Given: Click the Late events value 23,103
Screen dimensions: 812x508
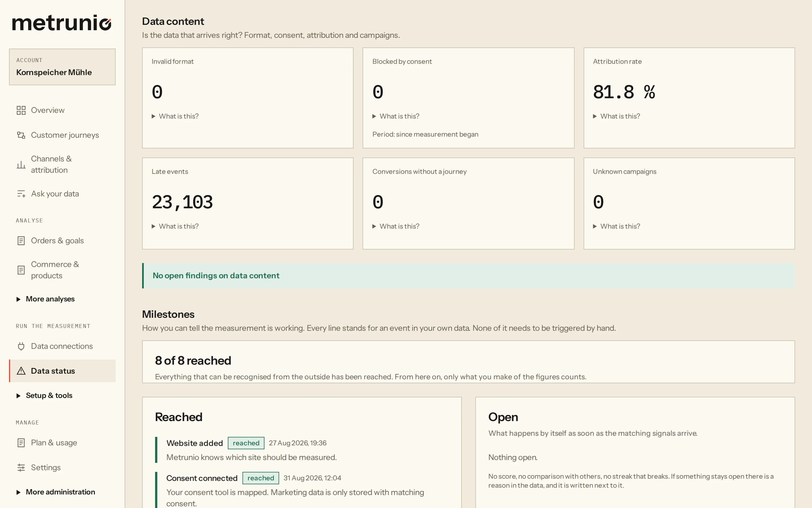Looking at the screenshot, I should pyautogui.click(x=182, y=202).
